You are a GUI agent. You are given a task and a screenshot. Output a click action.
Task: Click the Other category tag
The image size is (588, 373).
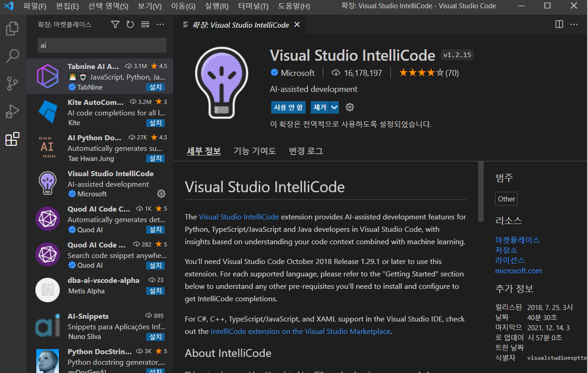506,199
